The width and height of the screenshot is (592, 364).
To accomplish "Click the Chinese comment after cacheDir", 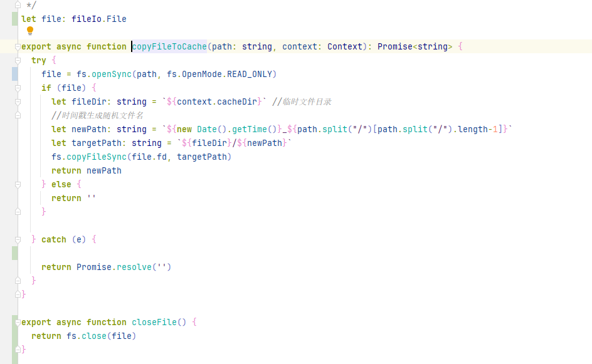I will pos(302,102).
